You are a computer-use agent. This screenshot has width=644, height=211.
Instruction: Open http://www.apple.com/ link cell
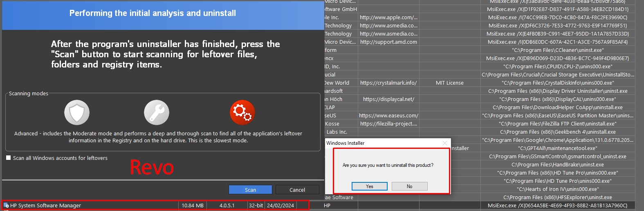pyautogui.click(x=388, y=17)
